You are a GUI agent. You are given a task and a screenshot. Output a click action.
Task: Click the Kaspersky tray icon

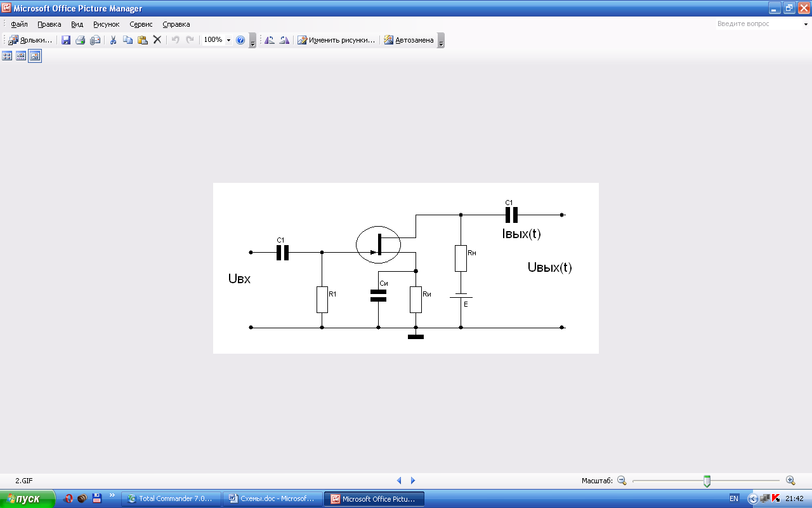776,498
